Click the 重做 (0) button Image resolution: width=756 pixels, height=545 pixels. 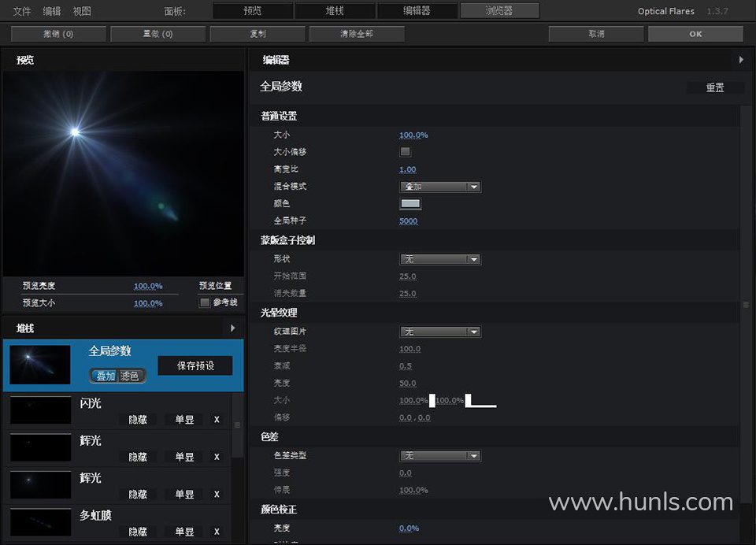pyautogui.click(x=157, y=34)
